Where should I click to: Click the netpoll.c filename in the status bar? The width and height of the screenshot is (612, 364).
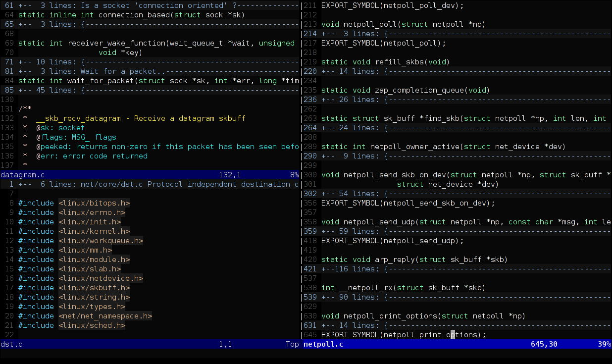click(x=323, y=344)
